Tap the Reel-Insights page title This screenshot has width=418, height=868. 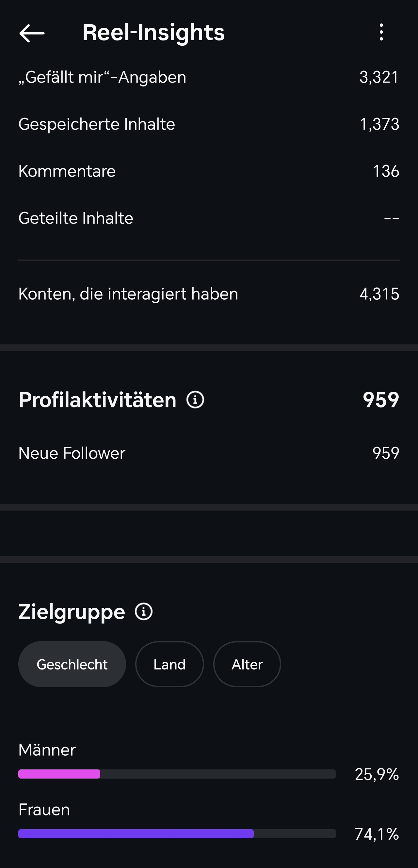tap(153, 33)
